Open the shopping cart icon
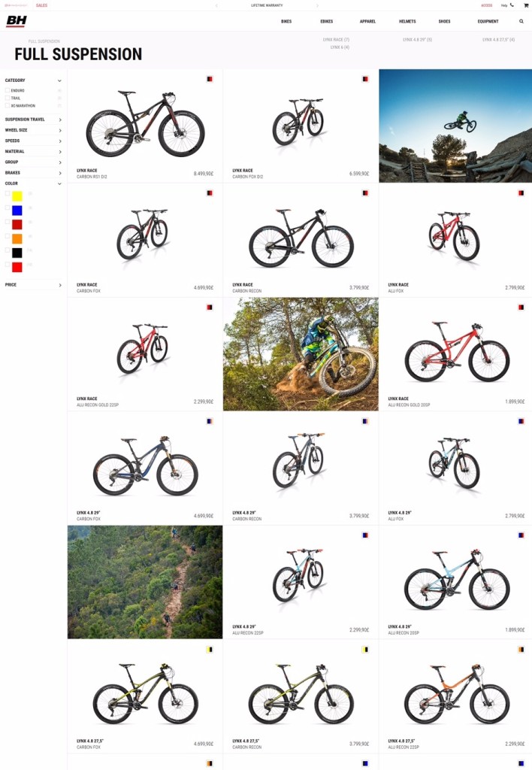The height and width of the screenshot is (770, 532). click(x=526, y=5)
